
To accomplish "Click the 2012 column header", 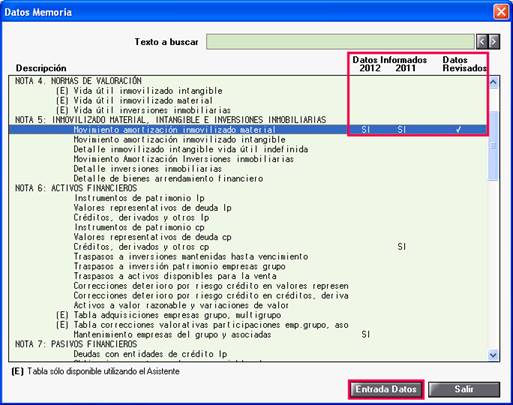I will click(370, 68).
